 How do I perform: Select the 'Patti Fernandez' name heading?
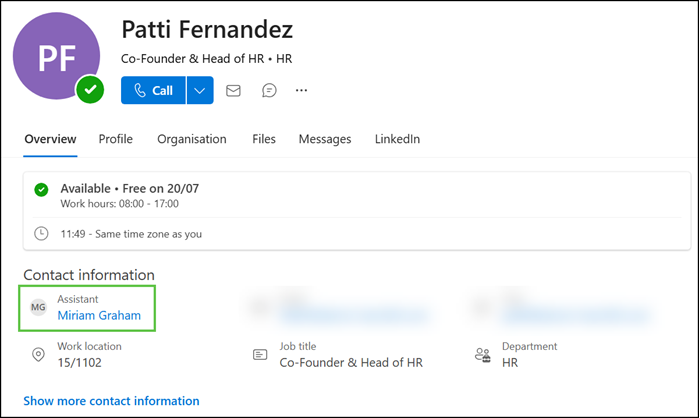point(207,30)
